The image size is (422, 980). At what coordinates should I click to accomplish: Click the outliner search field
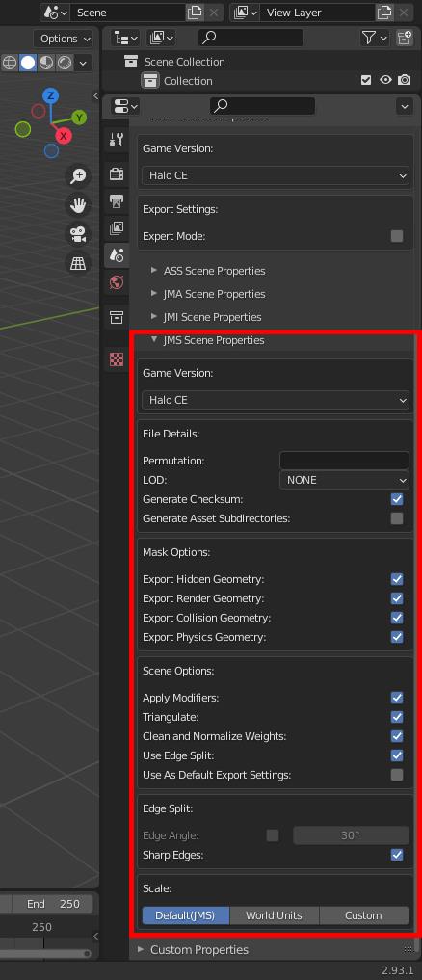click(251, 39)
